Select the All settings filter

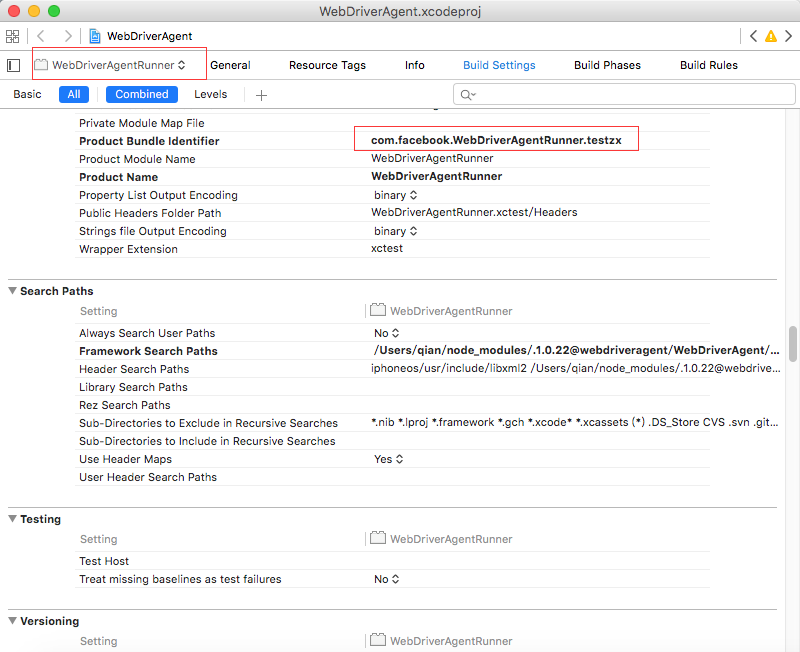(x=74, y=94)
